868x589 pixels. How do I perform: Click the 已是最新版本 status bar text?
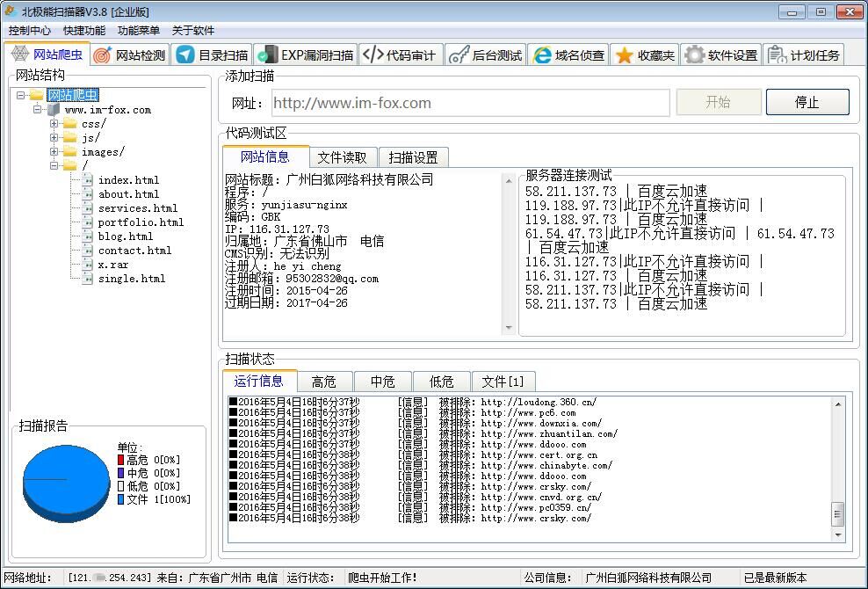click(775, 578)
